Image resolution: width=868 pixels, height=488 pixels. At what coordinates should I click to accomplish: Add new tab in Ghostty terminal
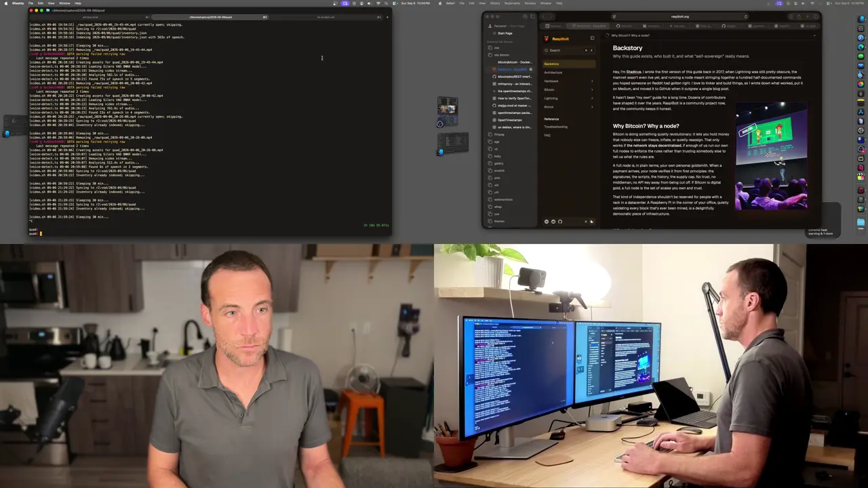point(387,17)
